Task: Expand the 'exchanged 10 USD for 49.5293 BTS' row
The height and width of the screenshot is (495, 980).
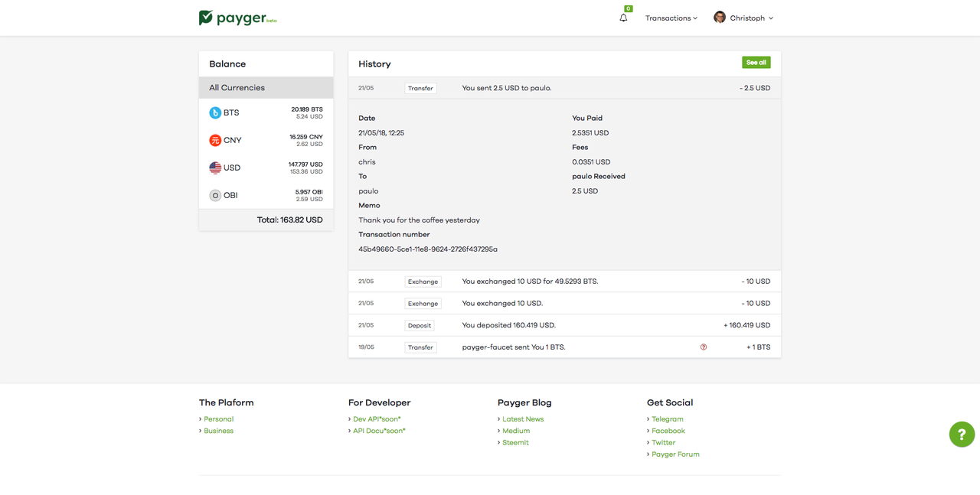Action: [x=564, y=282]
